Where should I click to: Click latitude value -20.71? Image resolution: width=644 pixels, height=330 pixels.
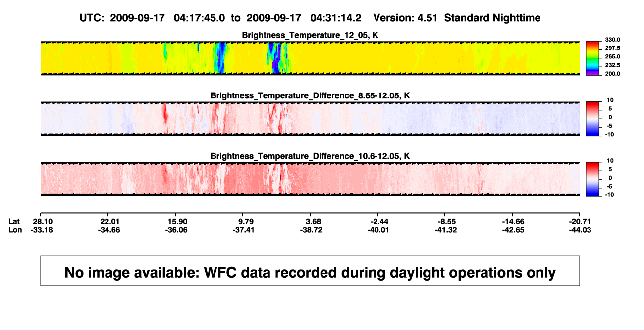tap(580, 221)
